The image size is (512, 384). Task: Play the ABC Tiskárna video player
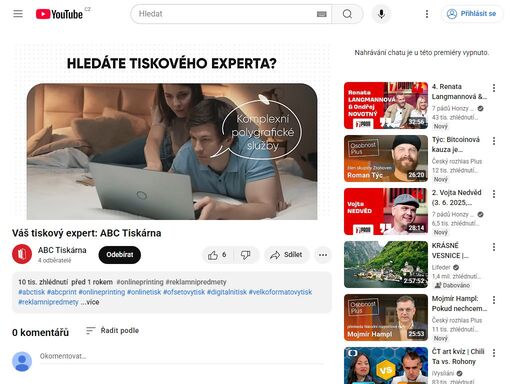coord(172,132)
